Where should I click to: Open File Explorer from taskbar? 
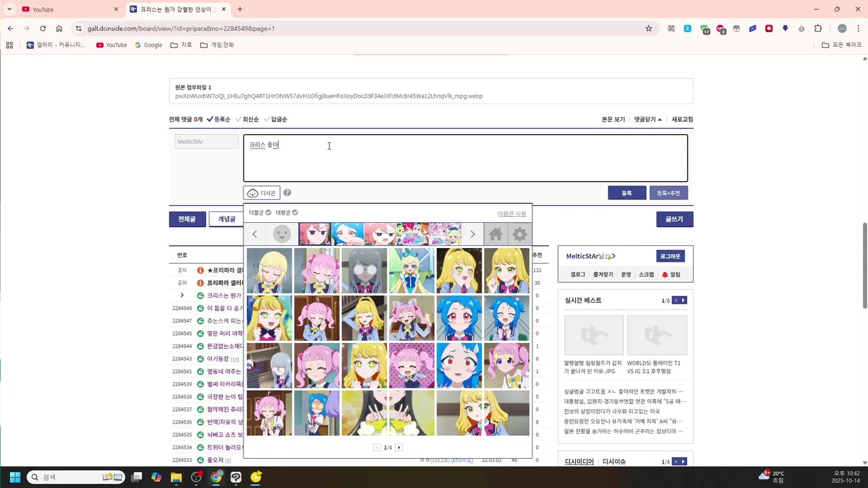click(x=176, y=477)
